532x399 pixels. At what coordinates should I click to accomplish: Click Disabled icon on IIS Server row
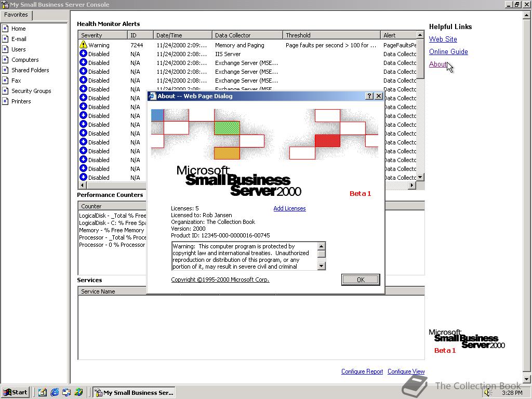click(x=83, y=54)
